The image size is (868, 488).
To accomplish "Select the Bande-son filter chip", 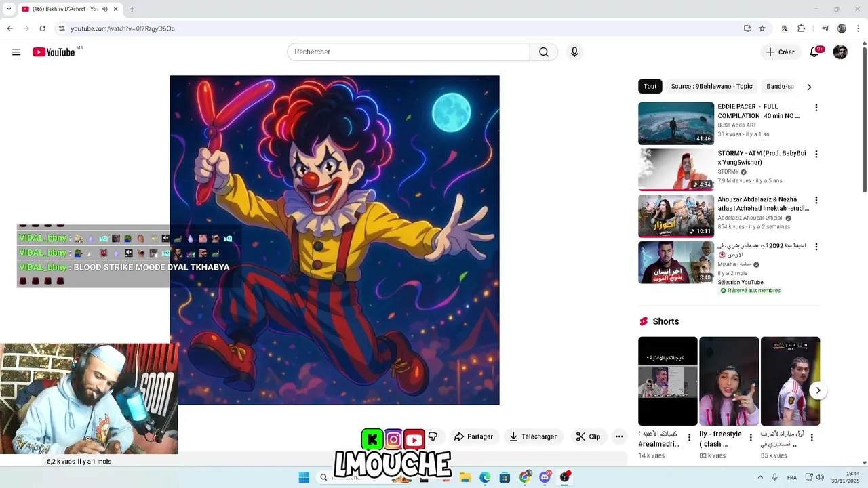I will click(x=781, y=87).
